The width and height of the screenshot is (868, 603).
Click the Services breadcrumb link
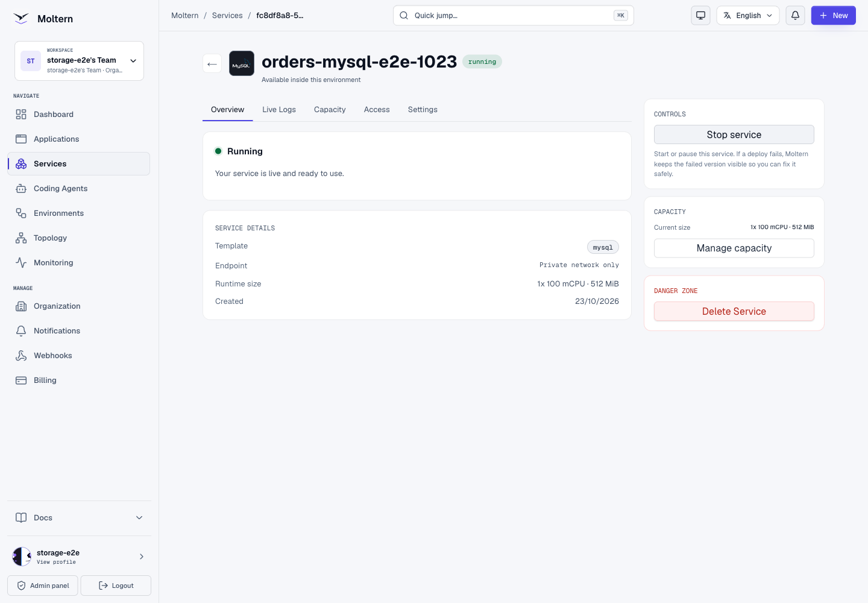pyautogui.click(x=227, y=16)
